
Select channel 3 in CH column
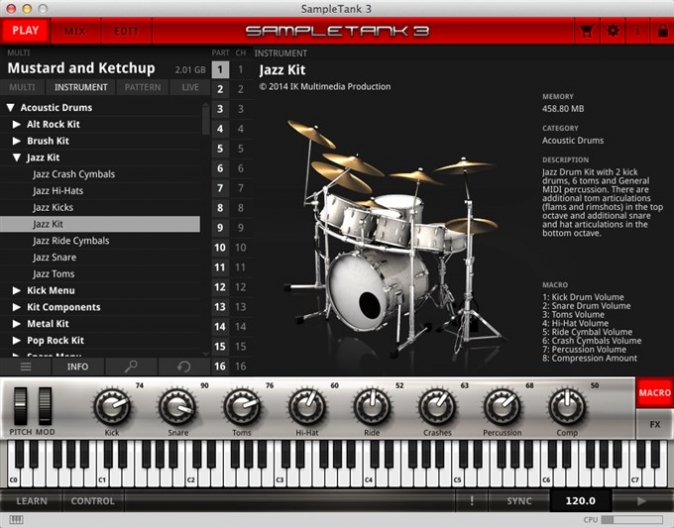(x=241, y=109)
